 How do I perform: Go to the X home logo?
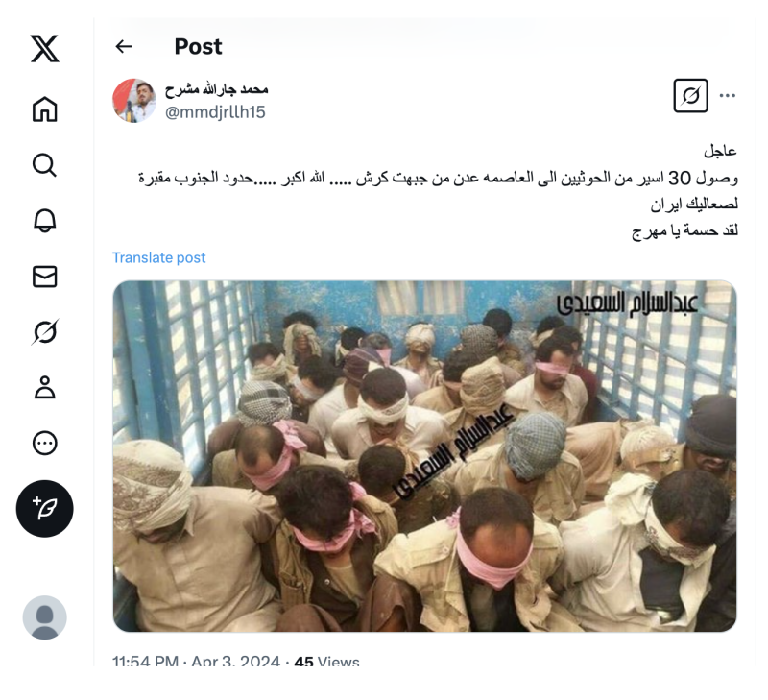pyautogui.click(x=44, y=49)
